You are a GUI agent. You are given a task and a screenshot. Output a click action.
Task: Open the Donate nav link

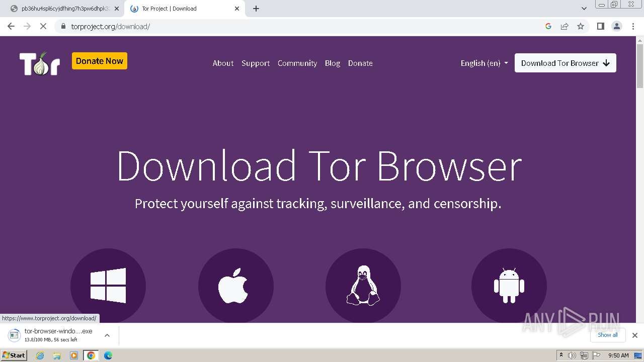360,63
